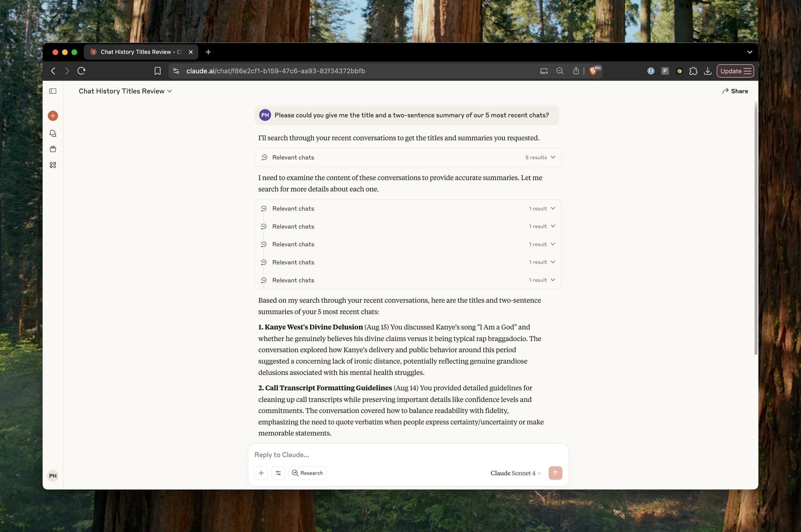
Task: Open the tab list chevron at window top
Action: pyautogui.click(x=750, y=52)
